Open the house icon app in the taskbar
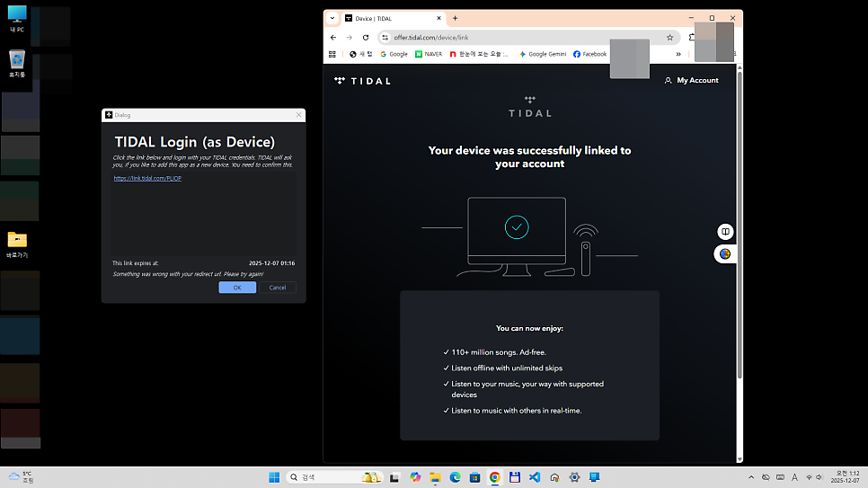 [554, 477]
